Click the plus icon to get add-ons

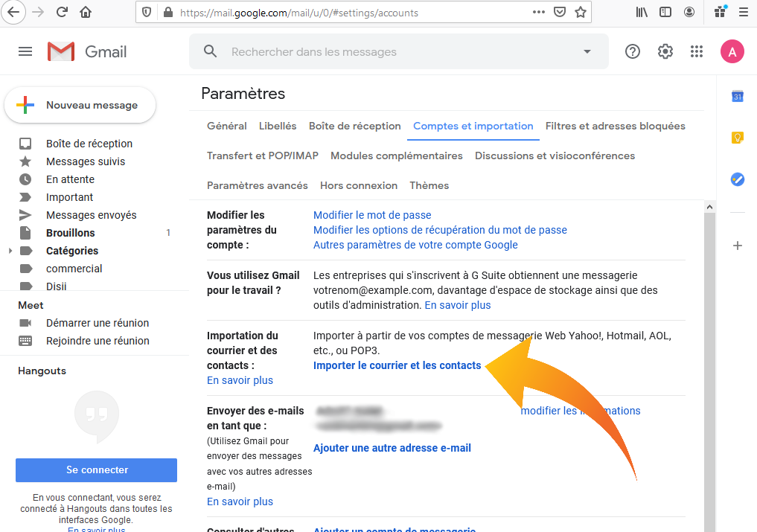737,246
